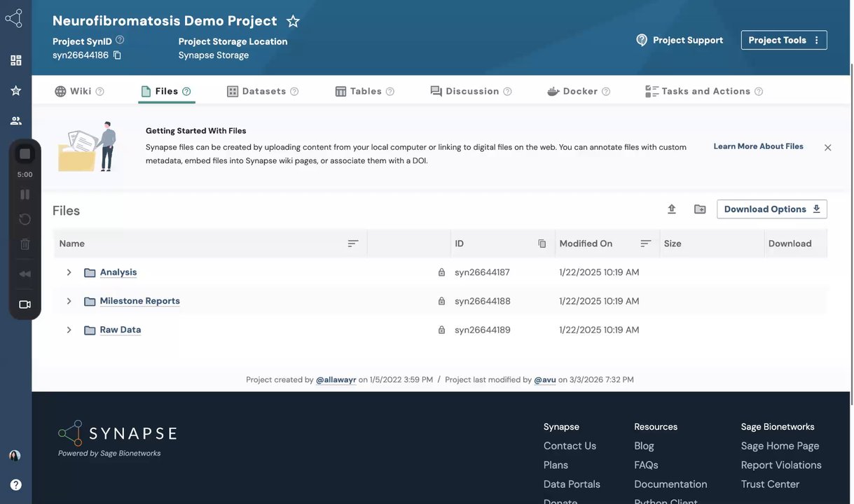
Task: Stop the screen recording
Action: 25,154
